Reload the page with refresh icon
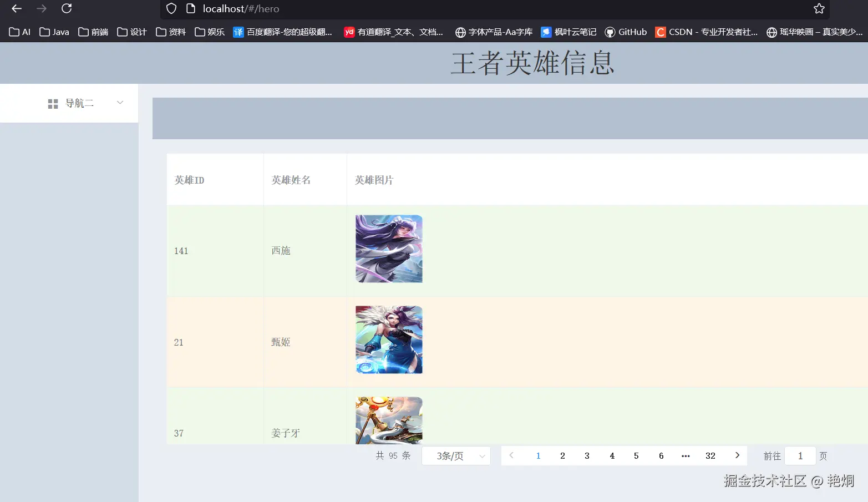Image resolution: width=868 pixels, height=502 pixels. tap(67, 8)
